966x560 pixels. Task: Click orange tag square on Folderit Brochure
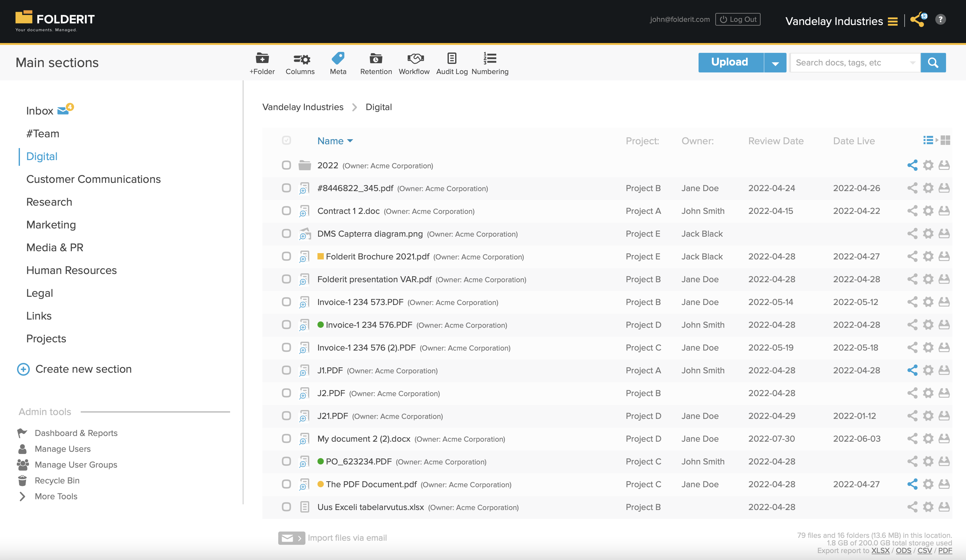(x=320, y=256)
